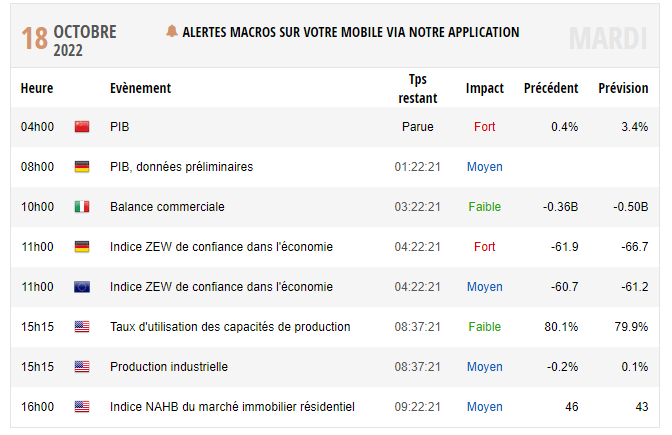The height and width of the screenshot is (435, 672).
Task: Click the mobile alerts application banner text
Action: click(351, 32)
